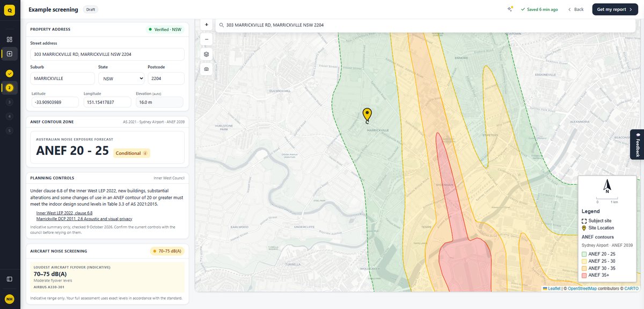Viewport: 644px width, 309px height.
Task: Click the info icon beside Conditional
Action: pyautogui.click(x=145, y=153)
